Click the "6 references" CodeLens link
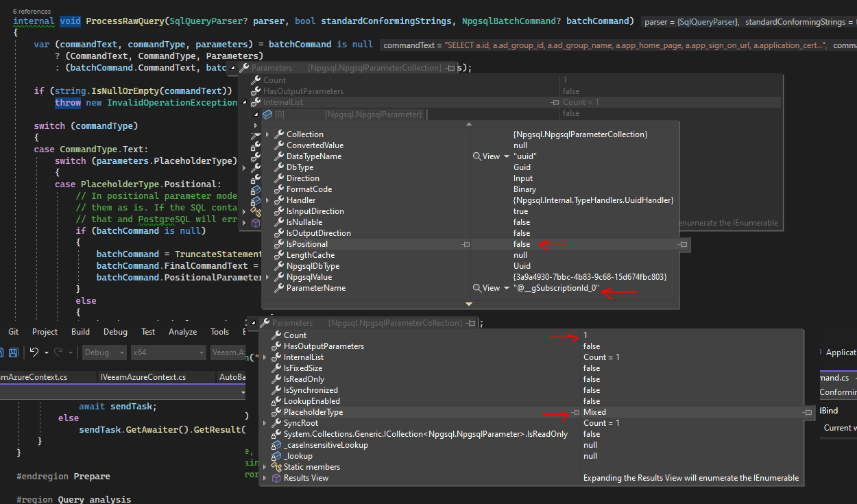Image resolution: width=857 pixels, height=504 pixels. (x=32, y=12)
